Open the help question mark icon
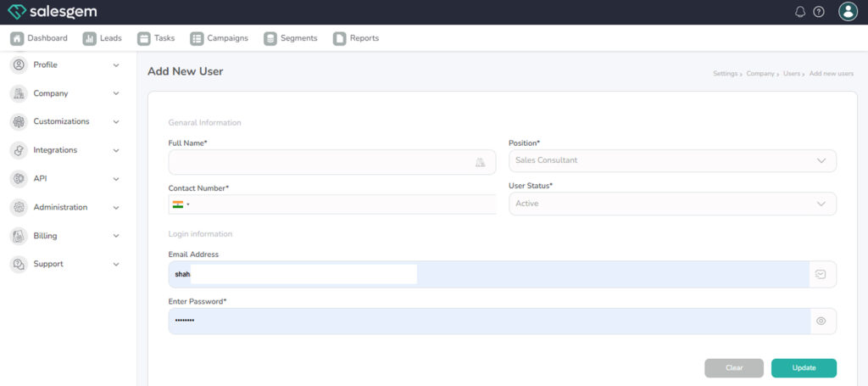The image size is (868, 386). pos(819,12)
